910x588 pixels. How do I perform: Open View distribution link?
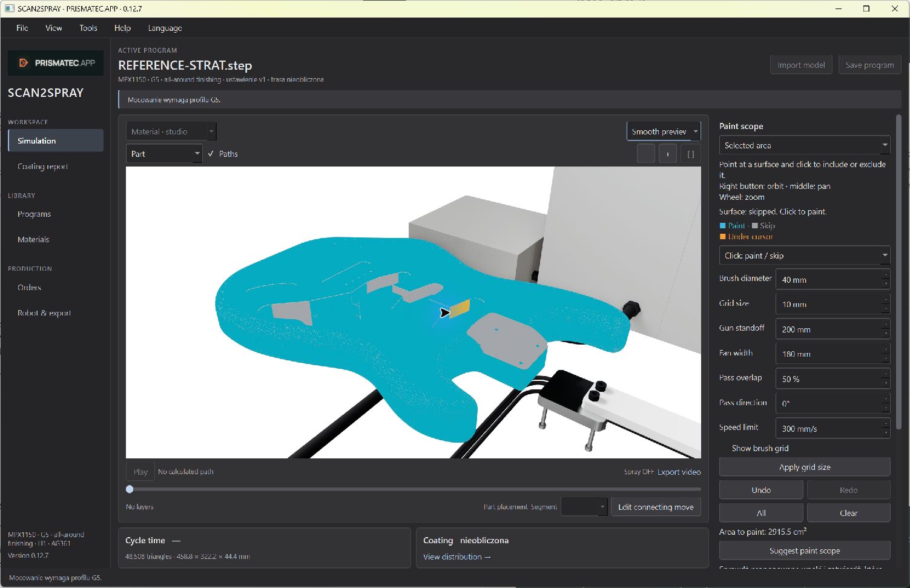[457, 557]
